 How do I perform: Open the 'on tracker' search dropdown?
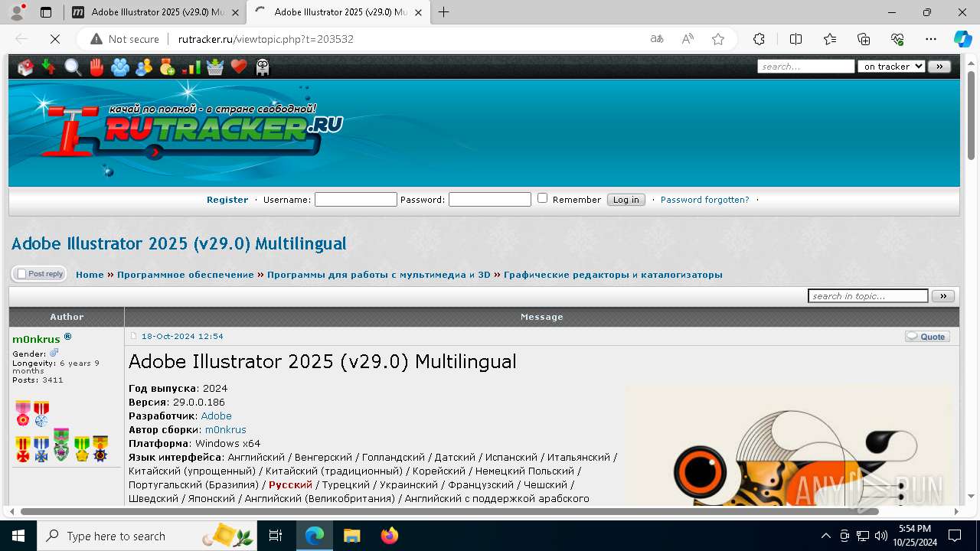pyautogui.click(x=891, y=67)
